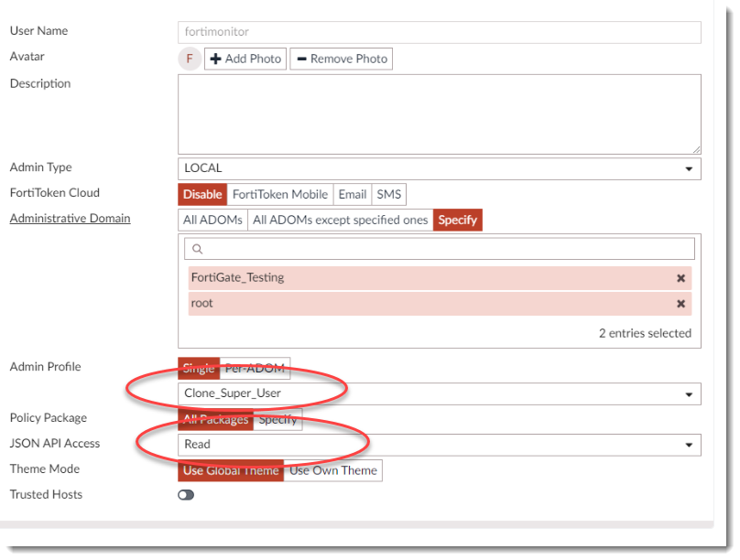
Task: Click the Remove Photo button
Action: pyautogui.click(x=342, y=59)
